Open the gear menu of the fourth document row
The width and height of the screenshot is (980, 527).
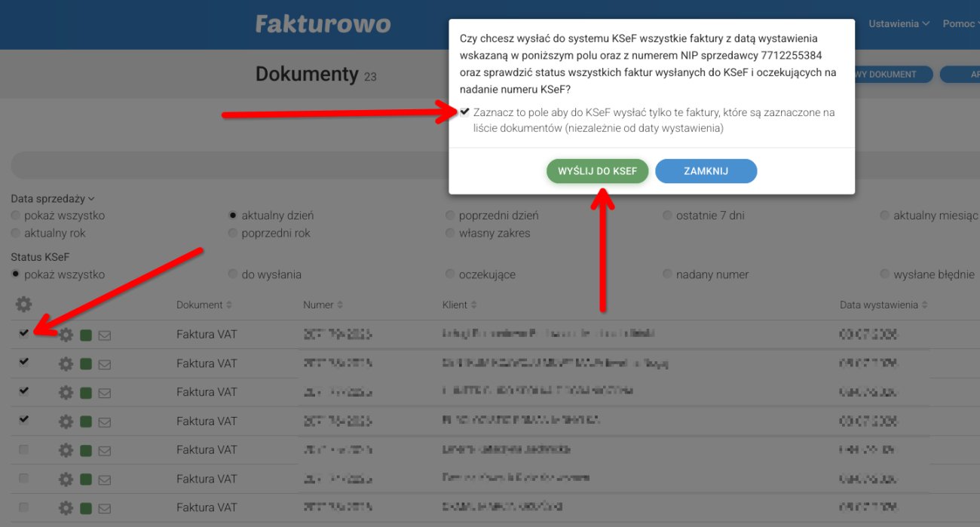coord(66,421)
